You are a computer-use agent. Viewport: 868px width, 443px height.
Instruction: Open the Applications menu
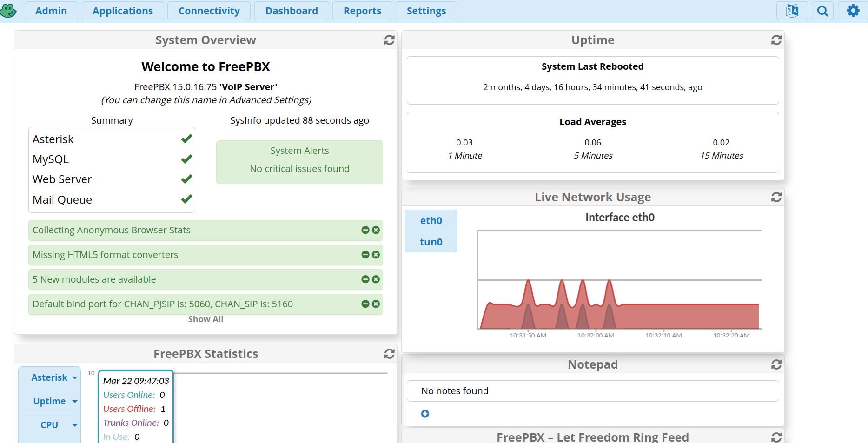click(123, 11)
